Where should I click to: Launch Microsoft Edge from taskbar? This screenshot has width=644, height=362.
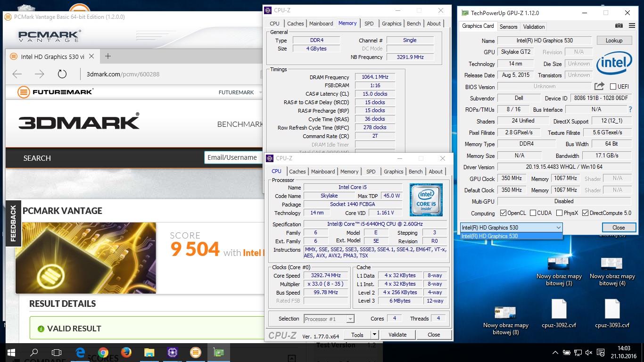pyautogui.click(x=81, y=352)
